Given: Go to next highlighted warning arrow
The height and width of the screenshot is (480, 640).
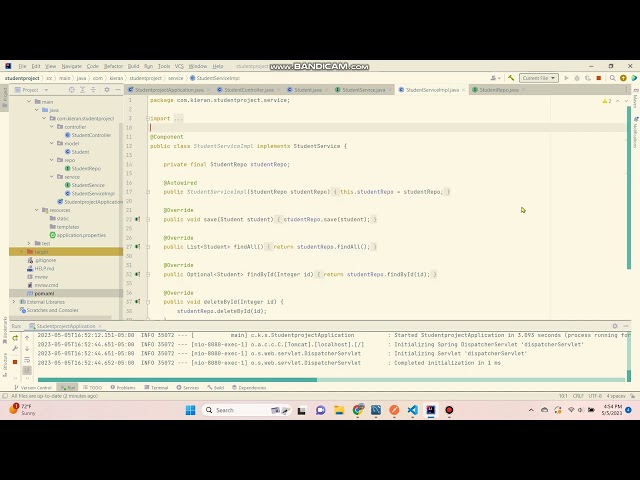Looking at the screenshot, I should point(627,101).
